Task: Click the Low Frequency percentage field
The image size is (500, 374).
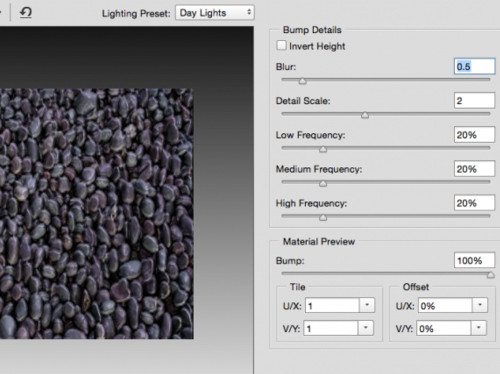Action: point(474,135)
